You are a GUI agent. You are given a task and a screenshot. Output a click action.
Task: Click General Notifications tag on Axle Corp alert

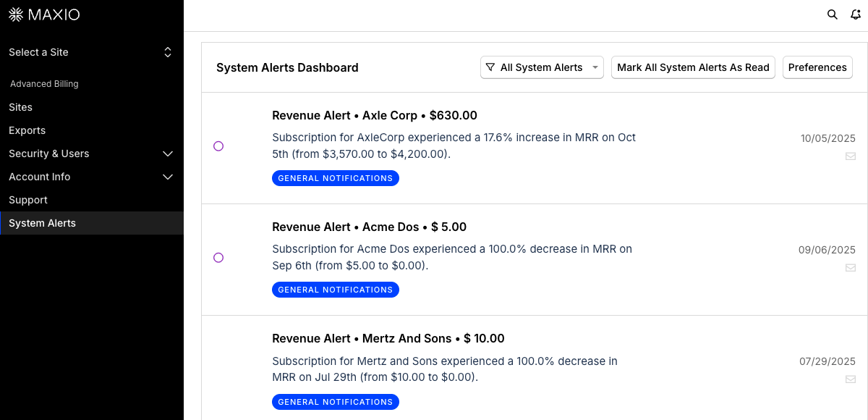tap(336, 178)
